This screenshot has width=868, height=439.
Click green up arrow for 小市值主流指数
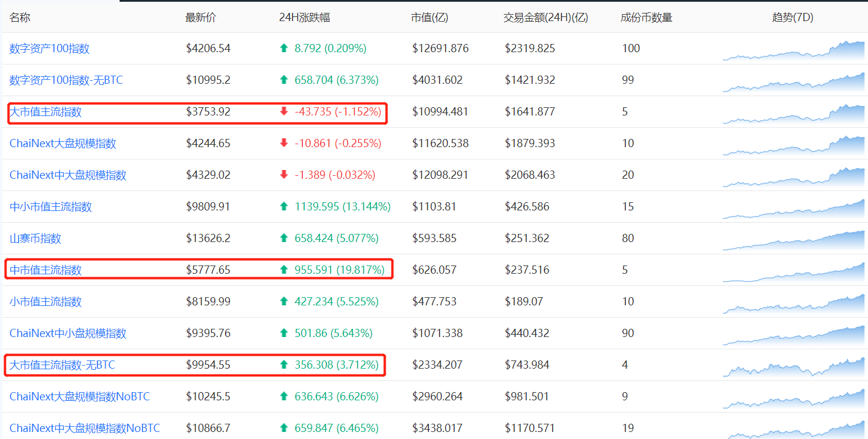click(284, 302)
